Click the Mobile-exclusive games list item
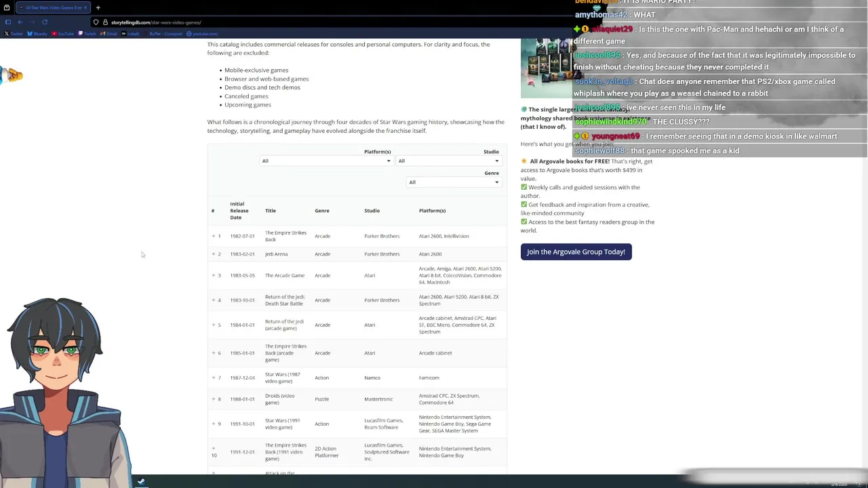Screen dimensions: 868x488 (x=256, y=70)
